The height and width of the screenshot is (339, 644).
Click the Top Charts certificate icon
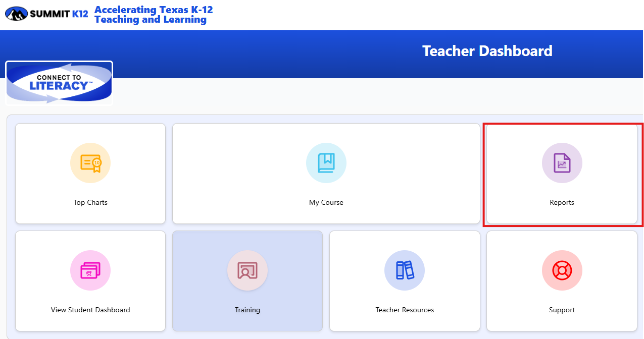point(90,163)
